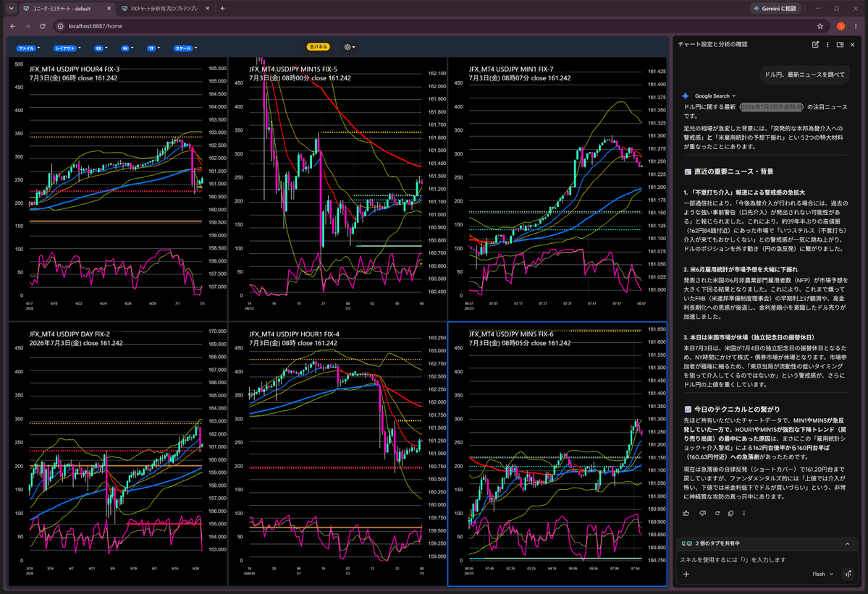Close the FXチャート分析用プロンプト tab
868x594 pixels.
point(208,8)
